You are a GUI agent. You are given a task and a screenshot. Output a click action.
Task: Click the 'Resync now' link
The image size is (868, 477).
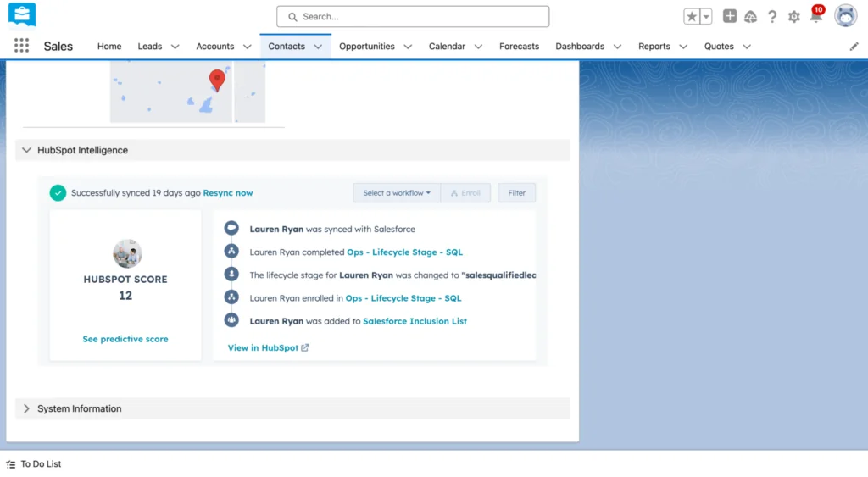coord(227,192)
